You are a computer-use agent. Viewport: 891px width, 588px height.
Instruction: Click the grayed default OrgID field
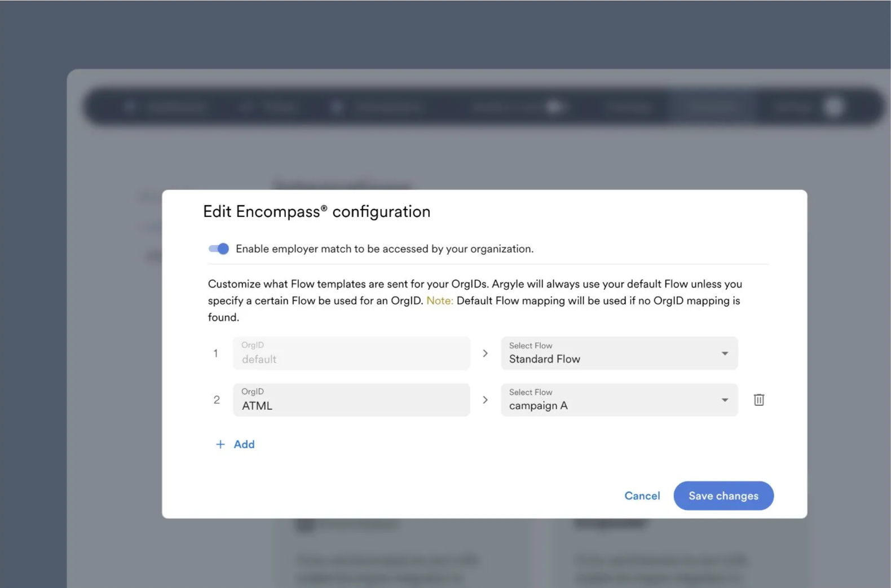[351, 353]
